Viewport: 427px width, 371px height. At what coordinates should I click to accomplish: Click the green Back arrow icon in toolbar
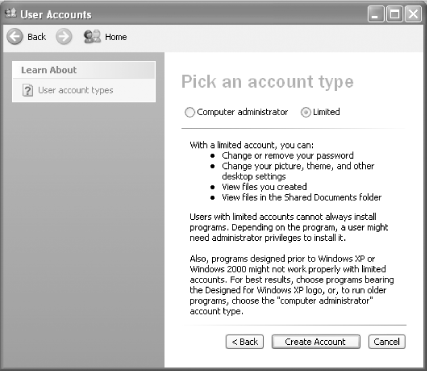click(x=15, y=37)
